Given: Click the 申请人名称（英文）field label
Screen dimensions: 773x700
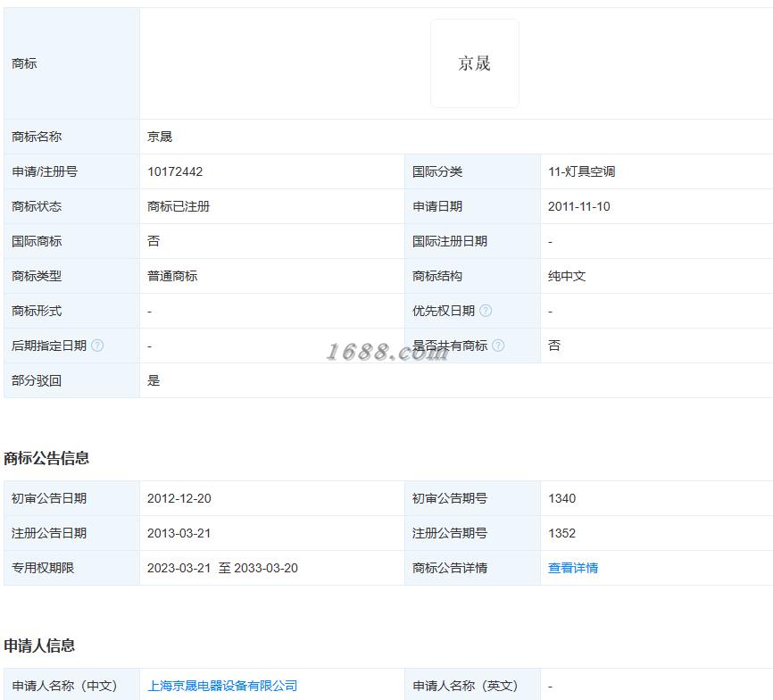Looking at the screenshot, I should coord(465,686).
